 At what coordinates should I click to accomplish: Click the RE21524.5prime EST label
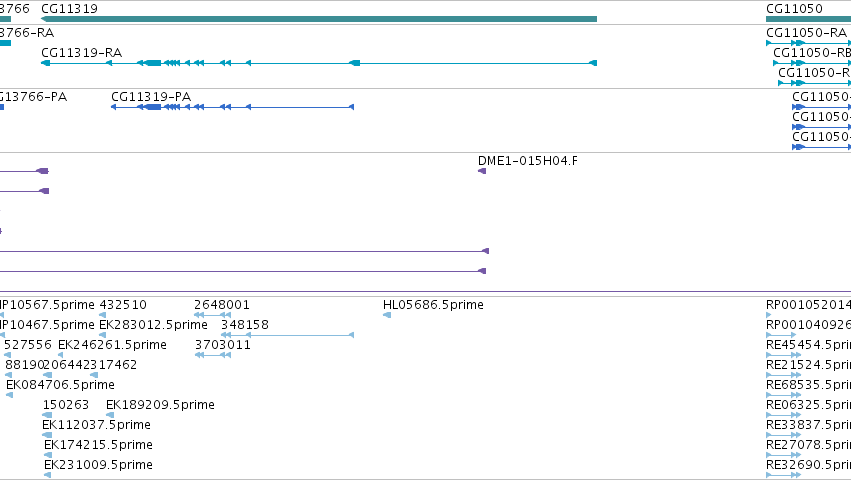[808, 365]
